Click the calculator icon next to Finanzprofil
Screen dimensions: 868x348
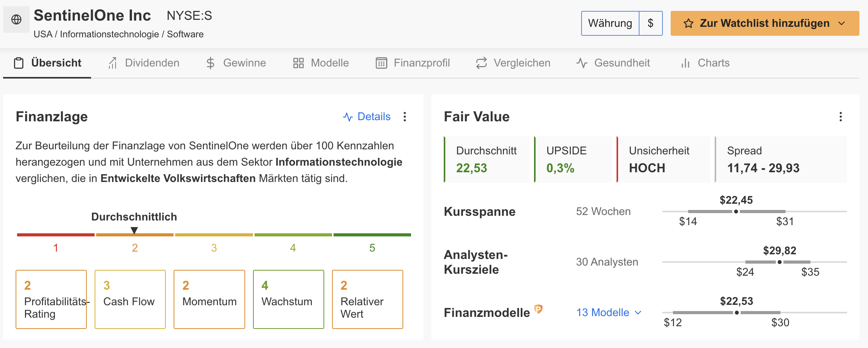pyautogui.click(x=381, y=63)
